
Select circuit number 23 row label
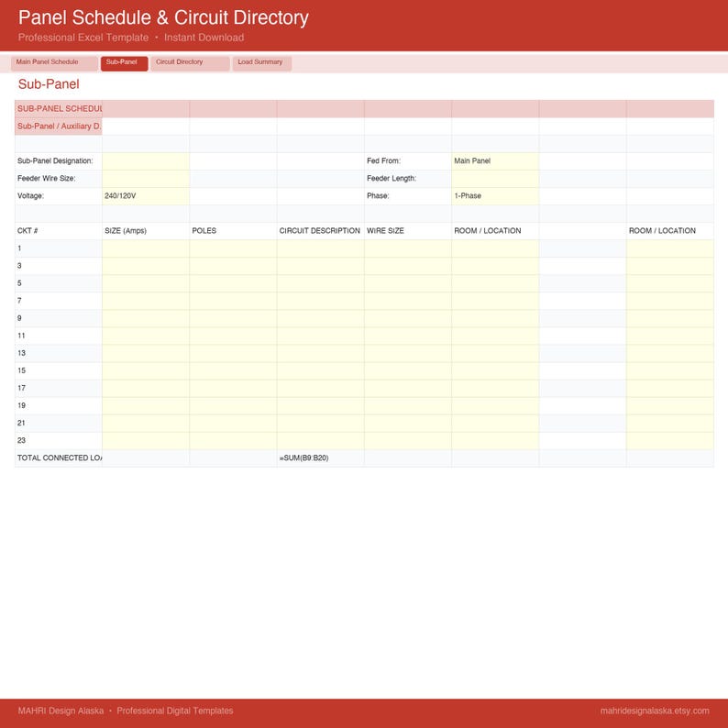point(59,441)
